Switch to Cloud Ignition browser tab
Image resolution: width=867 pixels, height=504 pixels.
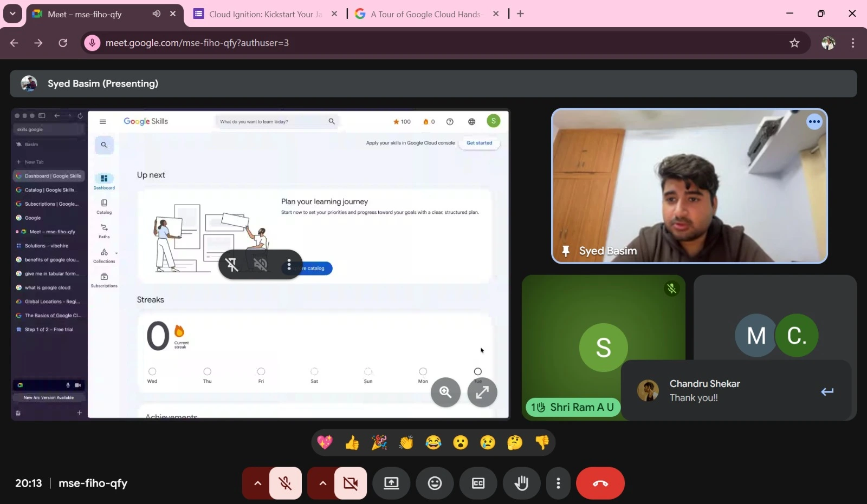click(x=259, y=14)
